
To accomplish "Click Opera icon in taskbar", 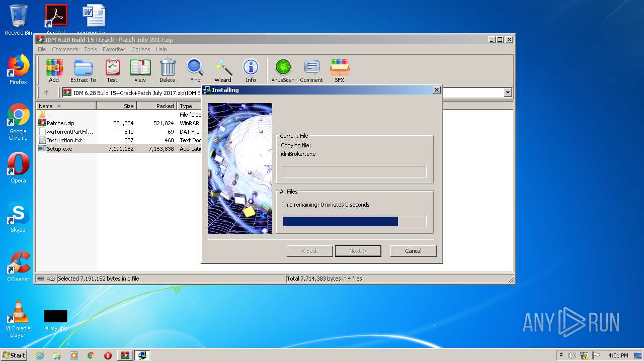I will coord(108,355).
